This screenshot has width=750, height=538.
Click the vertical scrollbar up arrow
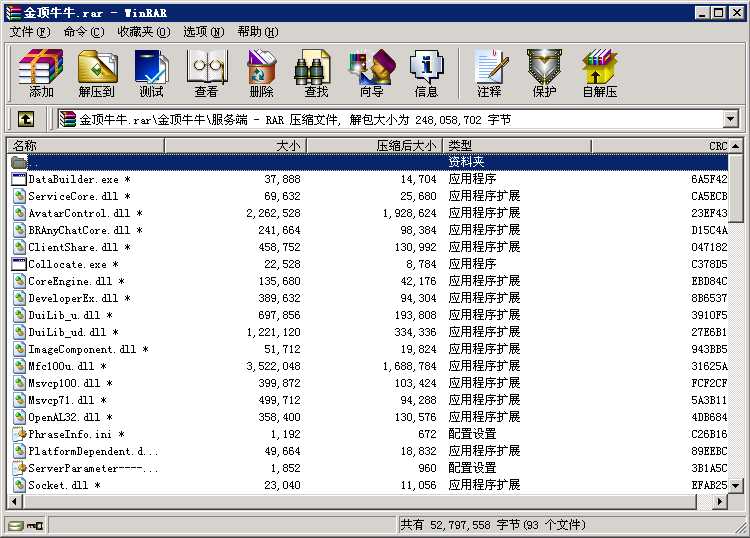click(736, 146)
